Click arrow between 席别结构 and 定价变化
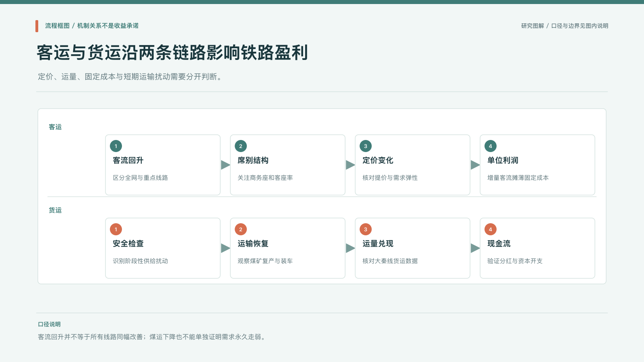 (350, 165)
